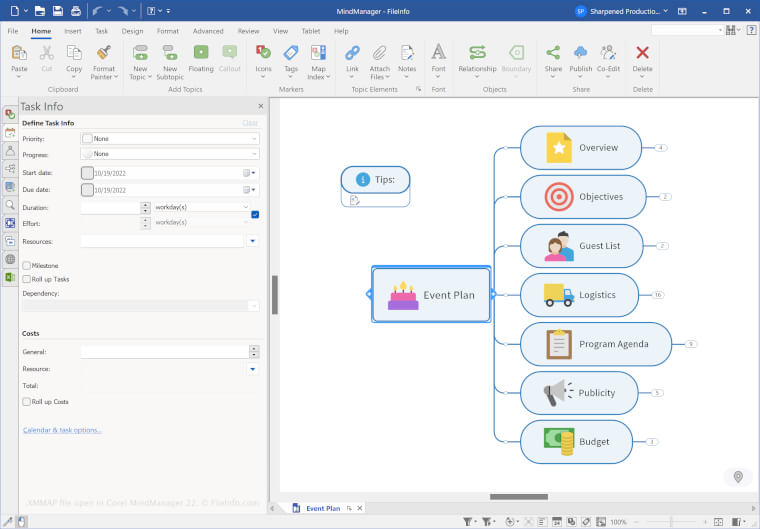Delete the selected topic
Screen dimensions: 760x529
point(642,53)
